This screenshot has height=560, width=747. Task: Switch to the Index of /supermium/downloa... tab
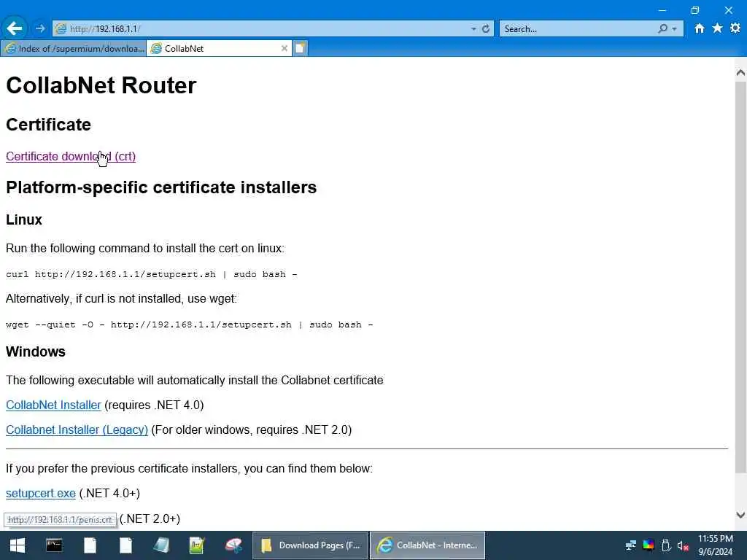[74, 48]
